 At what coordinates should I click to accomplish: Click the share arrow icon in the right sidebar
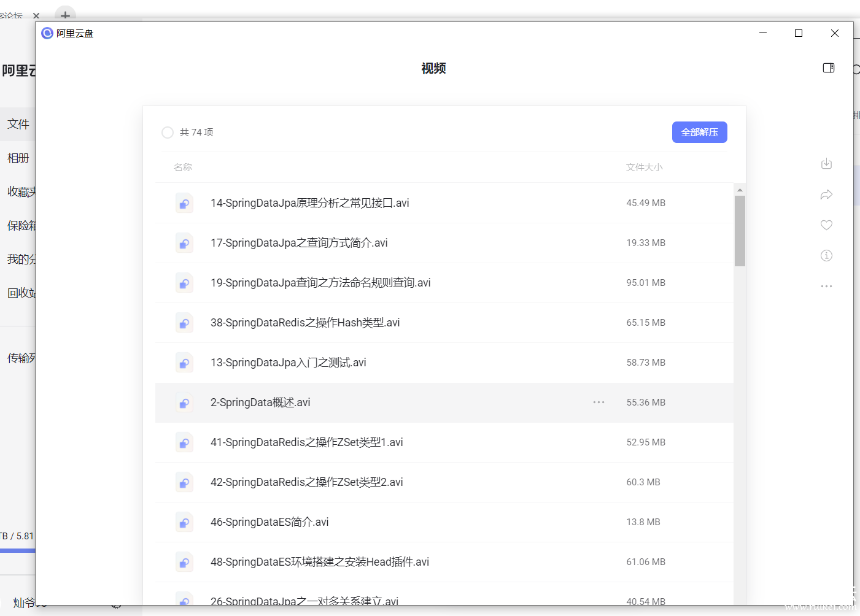tap(827, 194)
